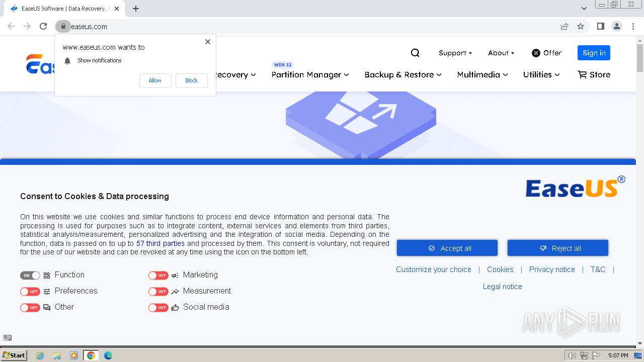Enable the Preferences cookie switch

(30, 292)
